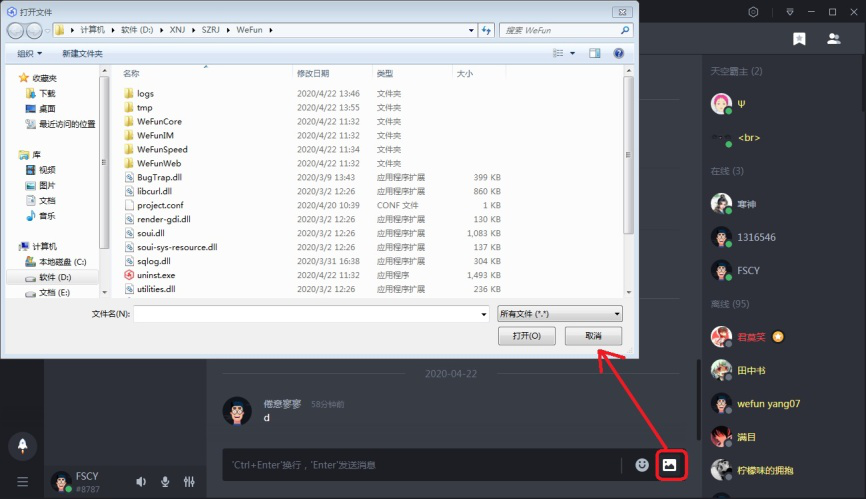Open the bookmark icon in WeFun header
This screenshot has height=499, width=866.
[799, 39]
